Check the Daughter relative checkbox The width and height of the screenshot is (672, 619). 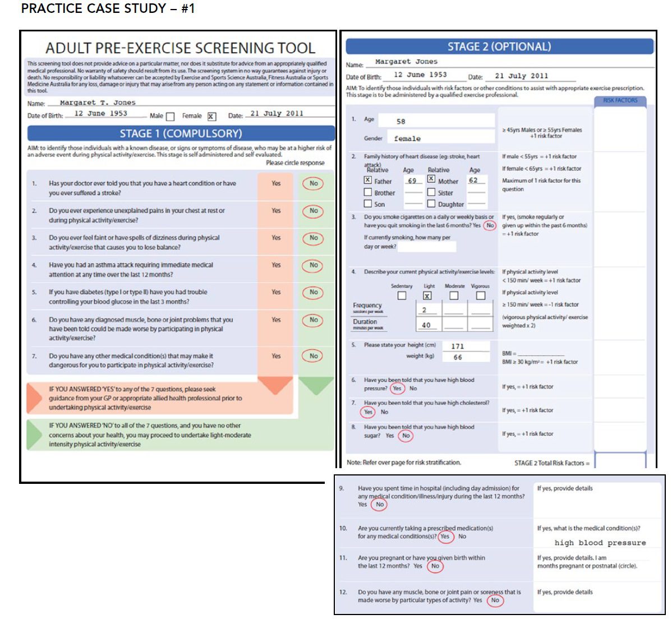[431, 204]
